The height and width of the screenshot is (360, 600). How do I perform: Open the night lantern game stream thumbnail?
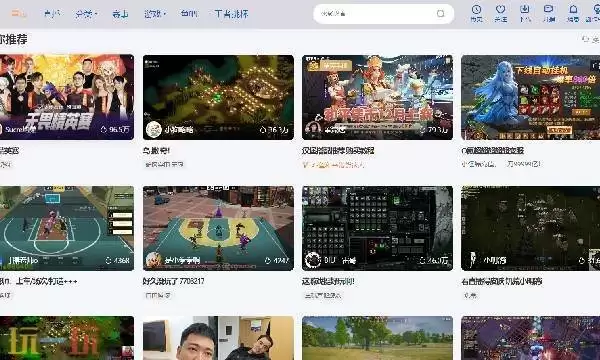coord(218,97)
